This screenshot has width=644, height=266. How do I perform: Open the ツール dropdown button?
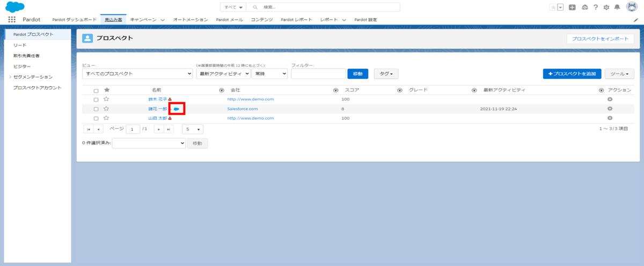click(x=619, y=73)
